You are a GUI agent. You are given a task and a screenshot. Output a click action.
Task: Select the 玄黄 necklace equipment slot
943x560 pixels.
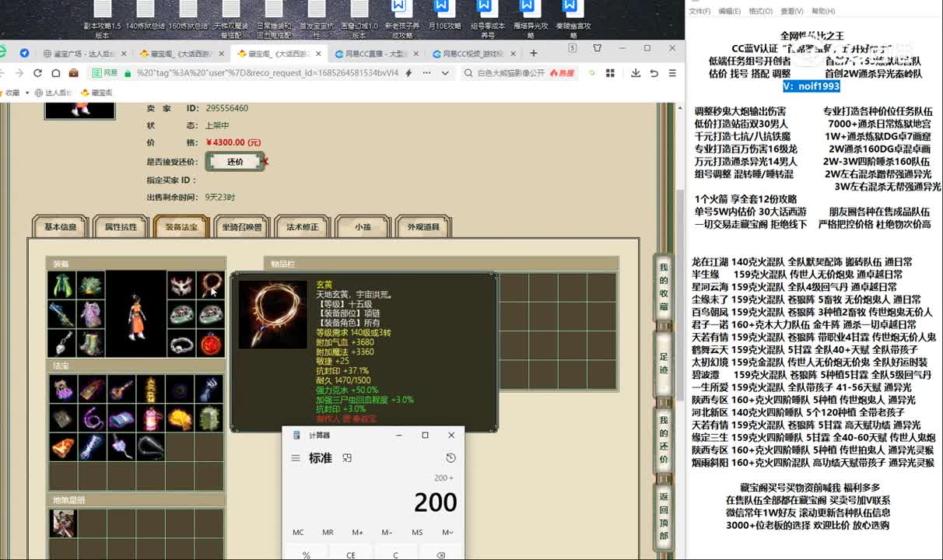tap(211, 285)
